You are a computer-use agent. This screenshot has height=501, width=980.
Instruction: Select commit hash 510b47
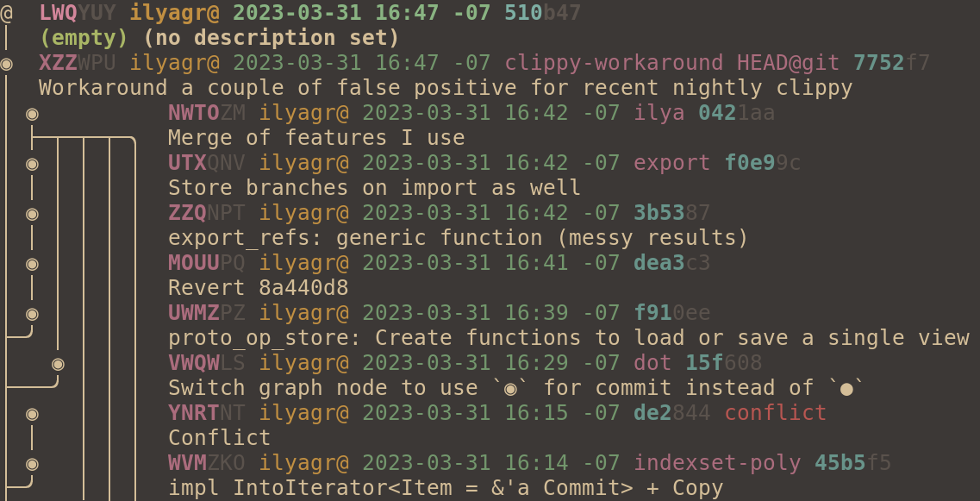(542, 13)
